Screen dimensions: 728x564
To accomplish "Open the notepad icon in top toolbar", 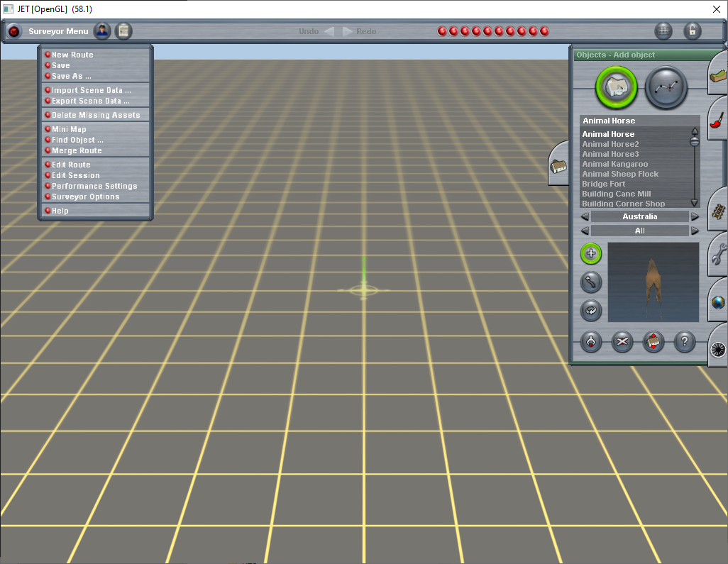I will coord(123,31).
